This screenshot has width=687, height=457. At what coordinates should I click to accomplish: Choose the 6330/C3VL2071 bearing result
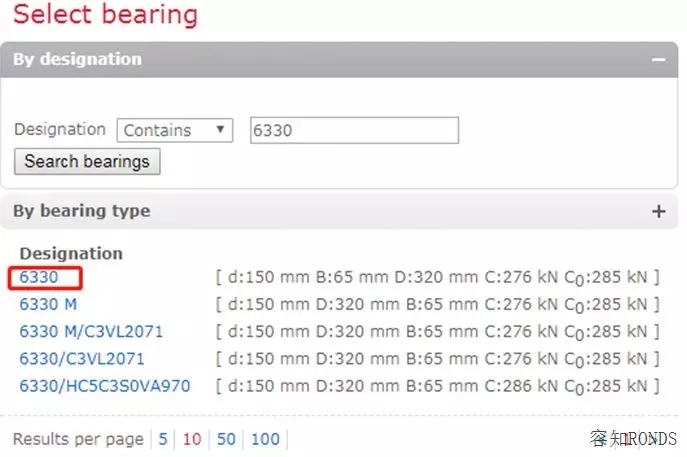[x=82, y=358]
